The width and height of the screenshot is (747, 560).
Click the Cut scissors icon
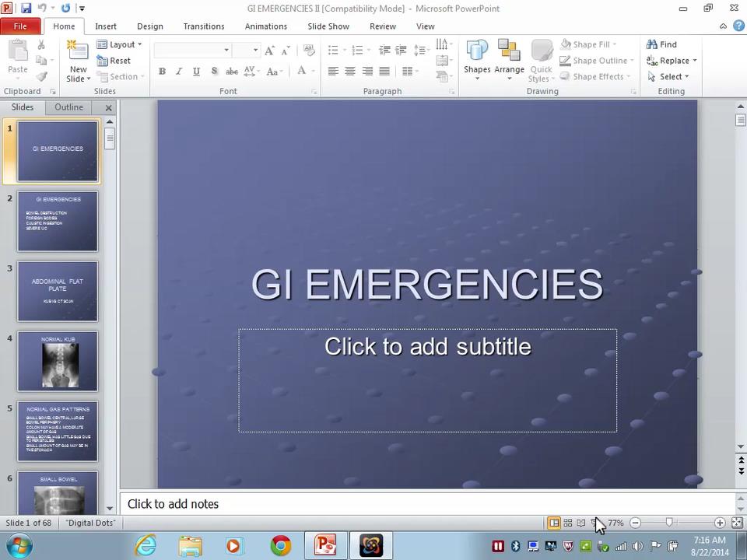(41, 45)
